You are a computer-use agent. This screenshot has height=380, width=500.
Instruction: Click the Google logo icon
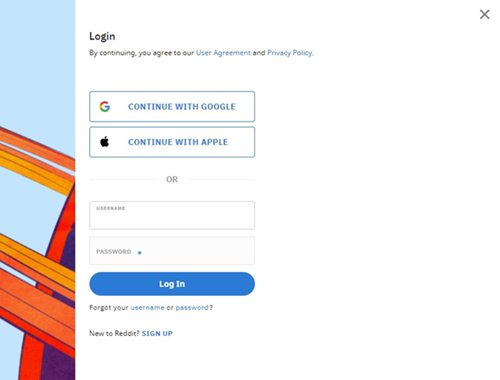(105, 106)
